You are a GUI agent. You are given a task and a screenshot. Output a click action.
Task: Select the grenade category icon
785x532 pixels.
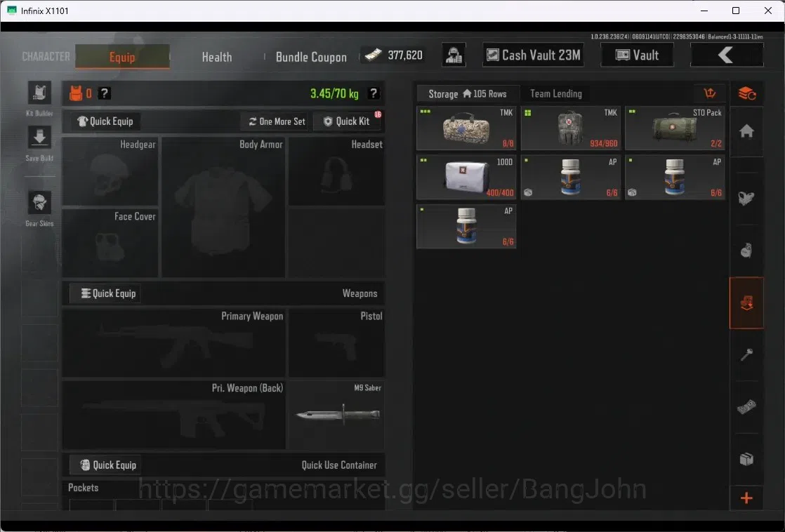746,251
